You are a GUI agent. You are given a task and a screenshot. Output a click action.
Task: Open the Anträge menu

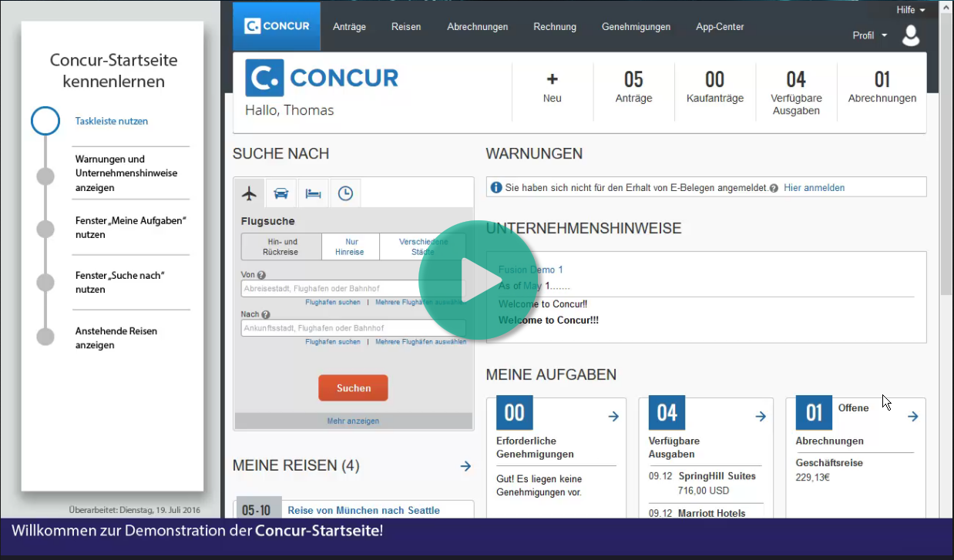point(349,27)
